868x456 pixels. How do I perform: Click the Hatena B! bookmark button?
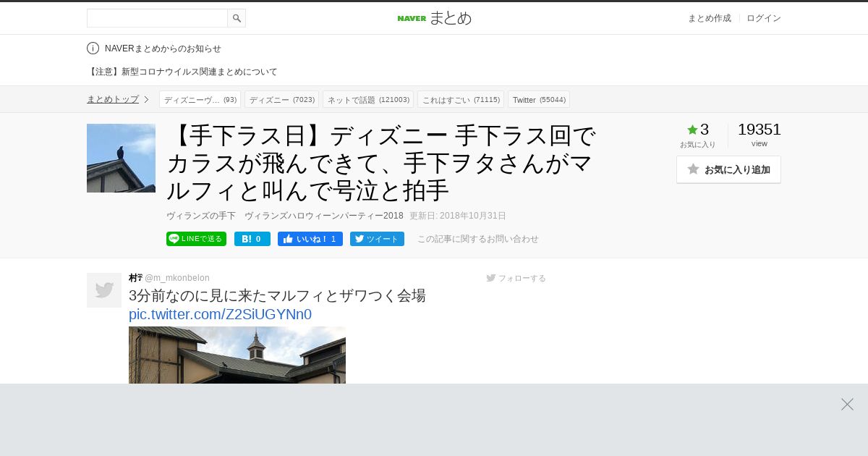click(x=252, y=239)
